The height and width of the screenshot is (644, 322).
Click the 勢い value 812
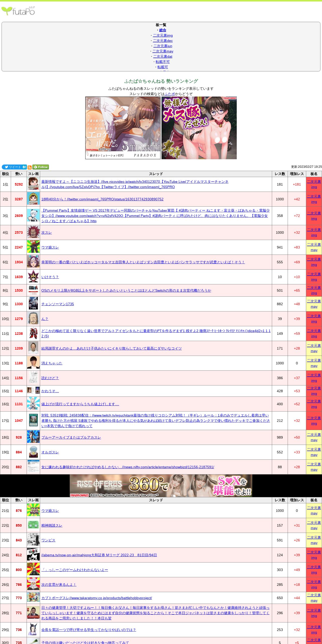pyautogui.click(x=19, y=555)
